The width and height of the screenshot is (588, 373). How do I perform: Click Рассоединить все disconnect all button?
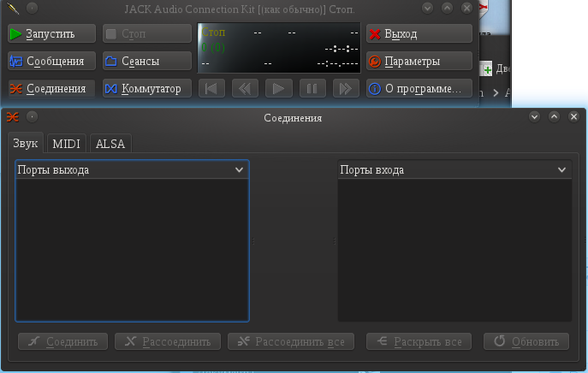coord(291,341)
